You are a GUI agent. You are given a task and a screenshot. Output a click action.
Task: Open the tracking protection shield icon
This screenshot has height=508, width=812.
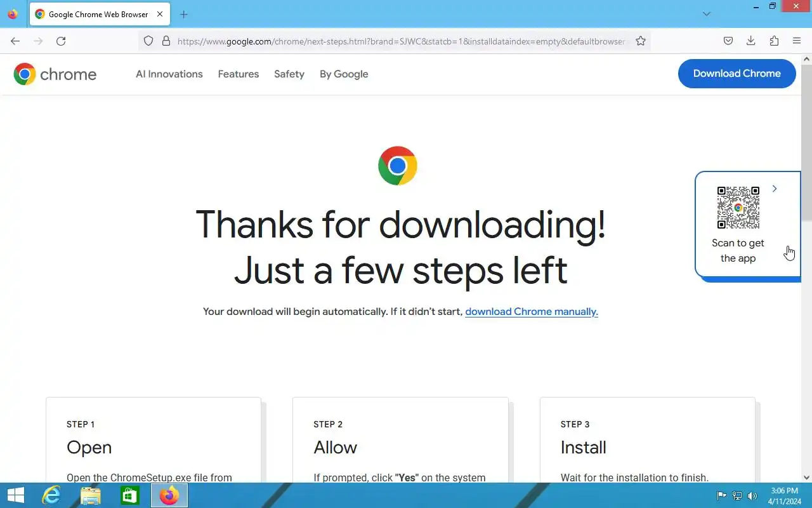click(148, 41)
